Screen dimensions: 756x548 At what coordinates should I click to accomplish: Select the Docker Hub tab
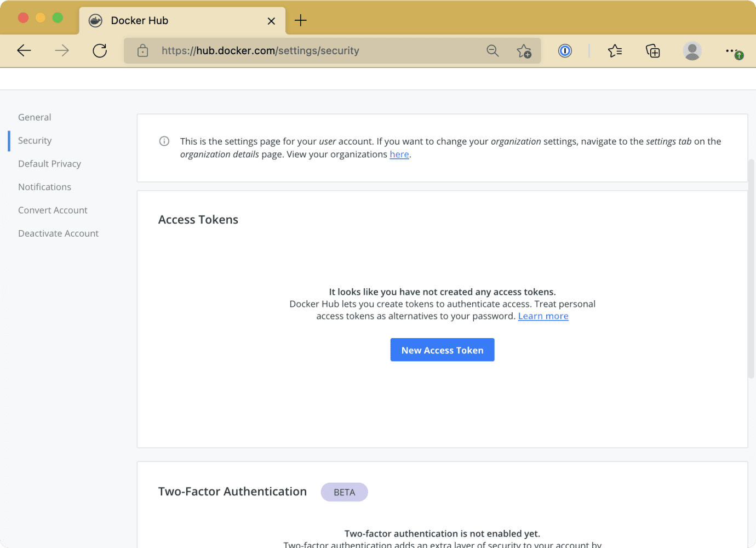[182, 21]
